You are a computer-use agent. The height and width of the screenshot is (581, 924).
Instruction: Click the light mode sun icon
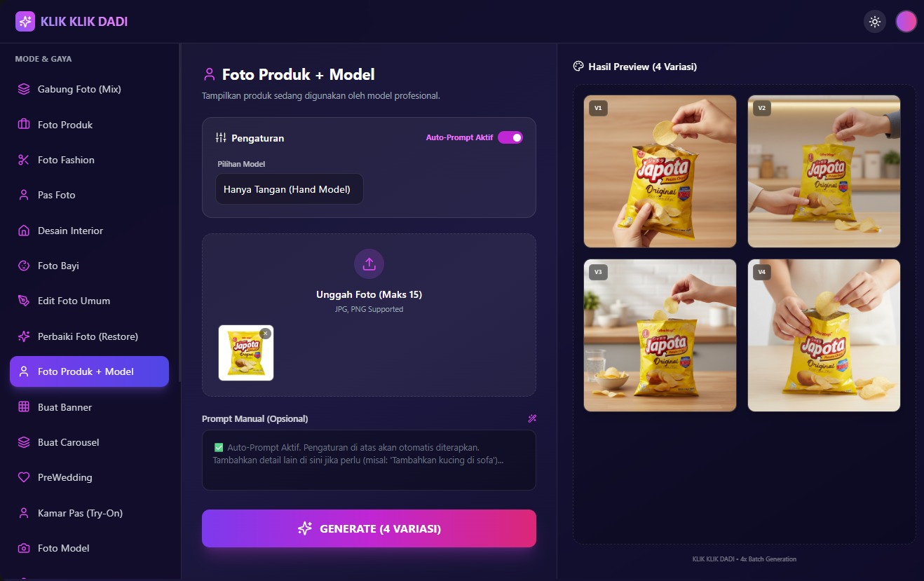pos(874,22)
